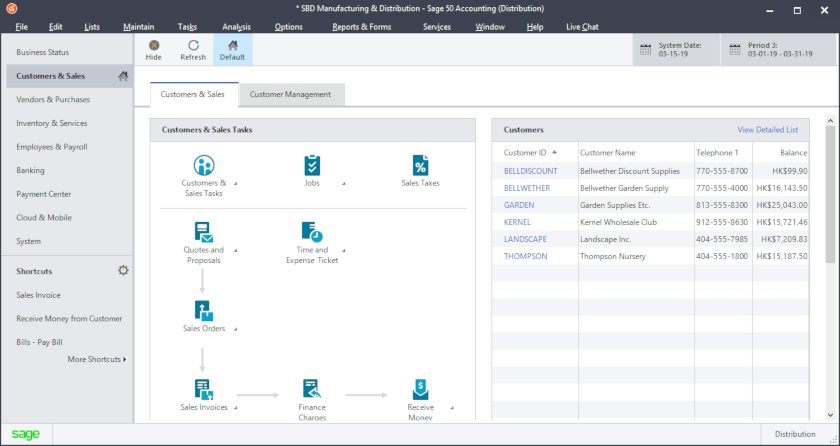Open the Live Chat menu
840x446 pixels.
pos(582,27)
